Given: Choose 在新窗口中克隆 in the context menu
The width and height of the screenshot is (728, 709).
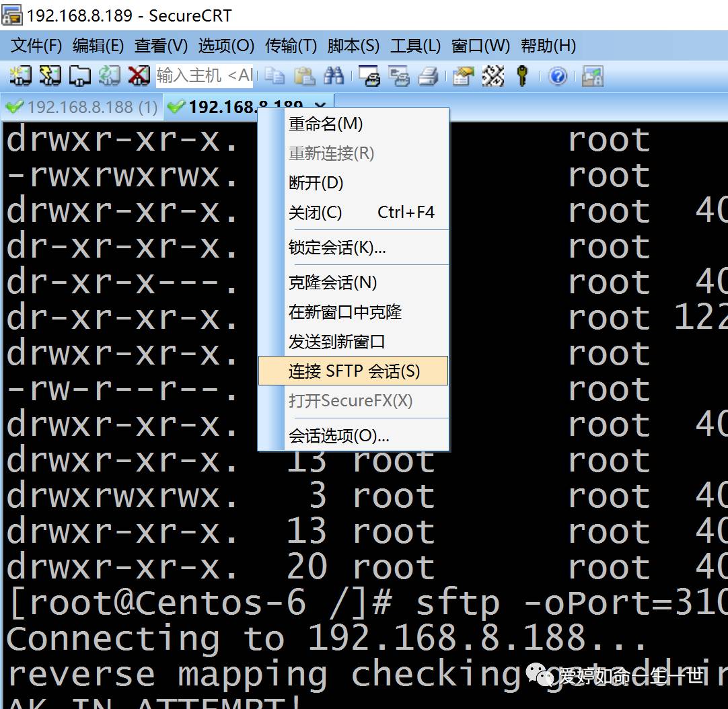Looking at the screenshot, I should (354, 312).
